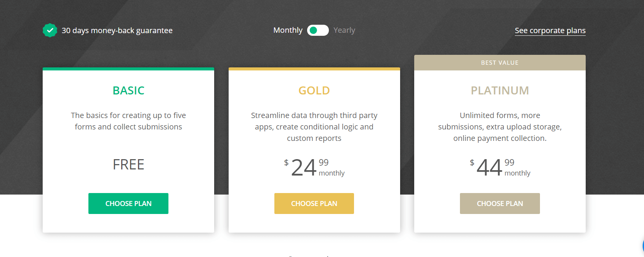Click the green money-back guarantee check badge
The width and height of the screenshot is (644, 257).
(50, 30)
